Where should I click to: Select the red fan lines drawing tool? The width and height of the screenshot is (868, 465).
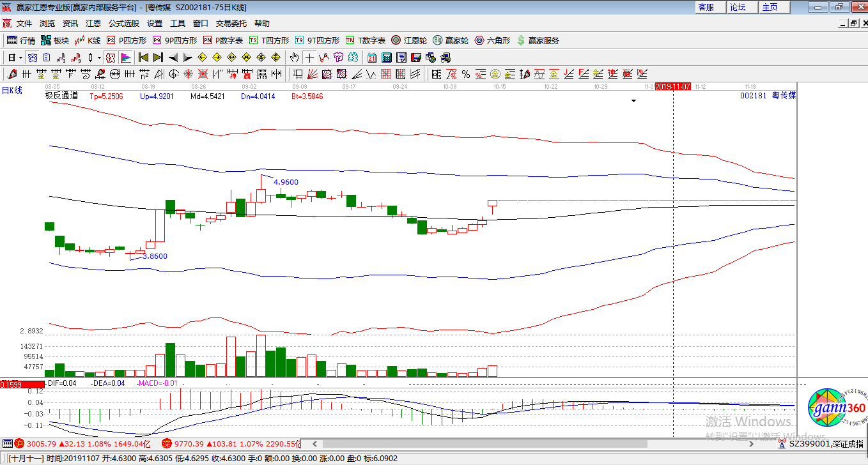(313, 74)
